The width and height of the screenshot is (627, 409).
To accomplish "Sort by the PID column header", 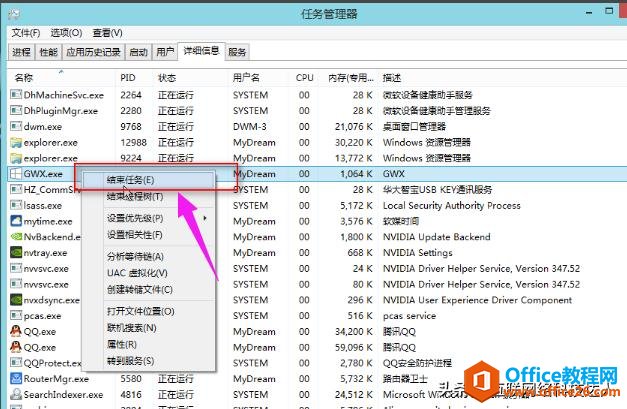I will click(x=134, y=78).
